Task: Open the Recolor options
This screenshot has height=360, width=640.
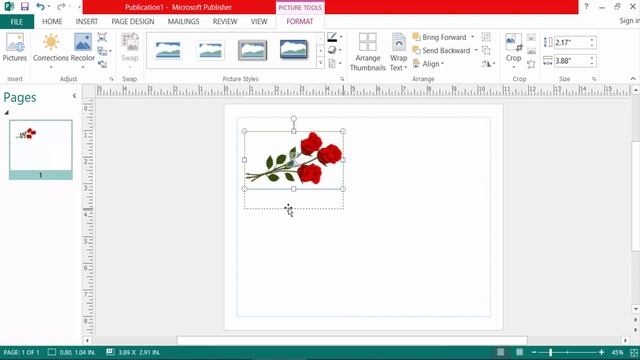Action: 82,51
